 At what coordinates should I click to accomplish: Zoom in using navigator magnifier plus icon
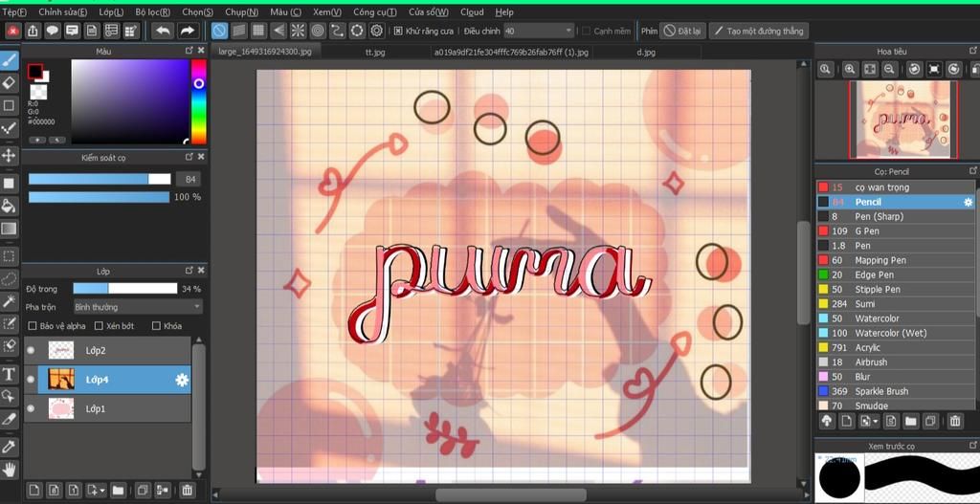[850, 69]
